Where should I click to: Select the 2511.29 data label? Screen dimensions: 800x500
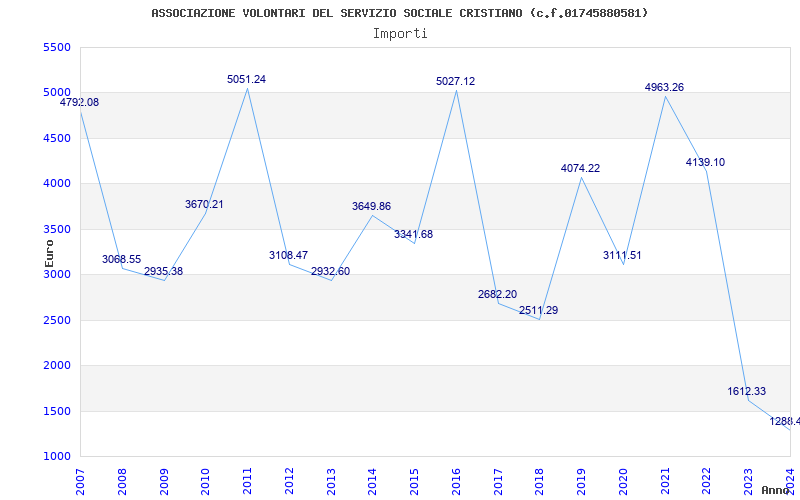pos(539,310)
